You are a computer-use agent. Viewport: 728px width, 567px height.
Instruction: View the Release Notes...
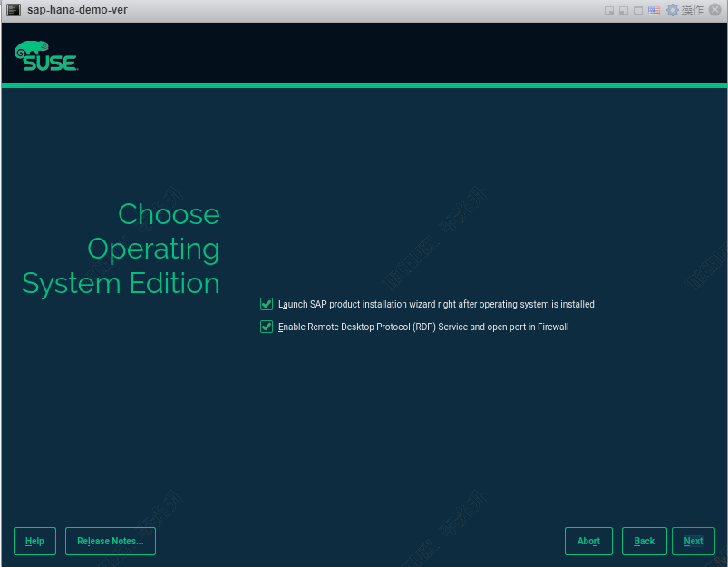click(111, 541)
